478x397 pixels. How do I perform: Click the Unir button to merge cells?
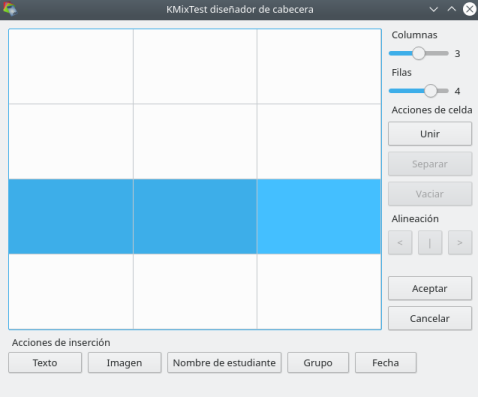tap(430, 134)
